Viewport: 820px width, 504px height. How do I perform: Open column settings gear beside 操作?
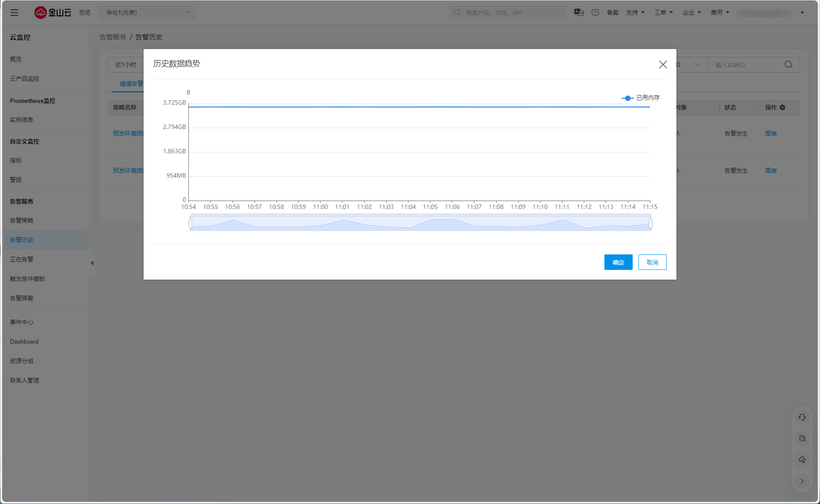point(782,107)
